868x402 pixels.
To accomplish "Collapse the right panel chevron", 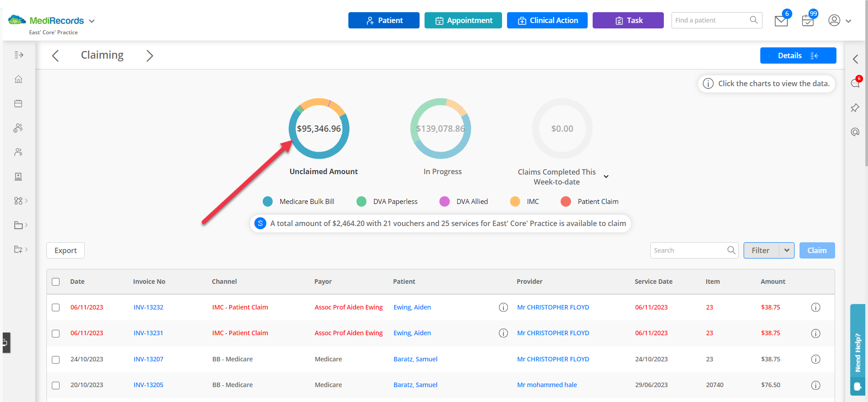I will 855,59.
